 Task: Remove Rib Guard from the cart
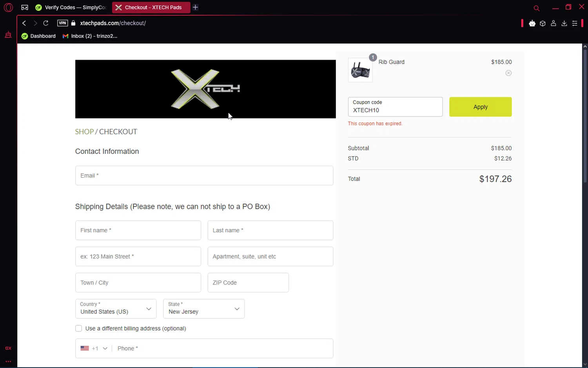click(508, 73)
